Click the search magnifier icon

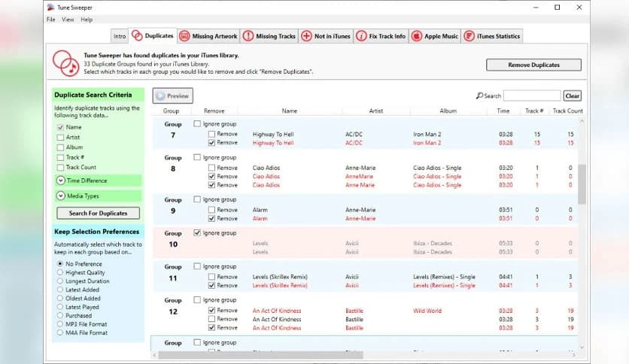[x=479, y=96]
